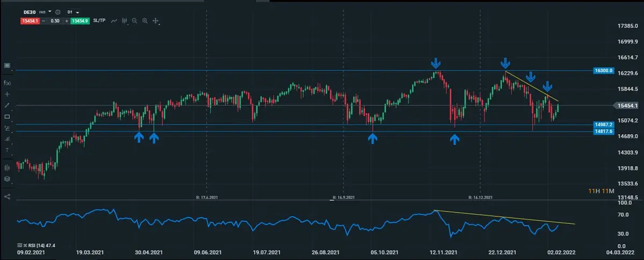This screenshot has height=260, width=644.
Task: Expand the candlestick chart style dropdown
Action: 124,21
